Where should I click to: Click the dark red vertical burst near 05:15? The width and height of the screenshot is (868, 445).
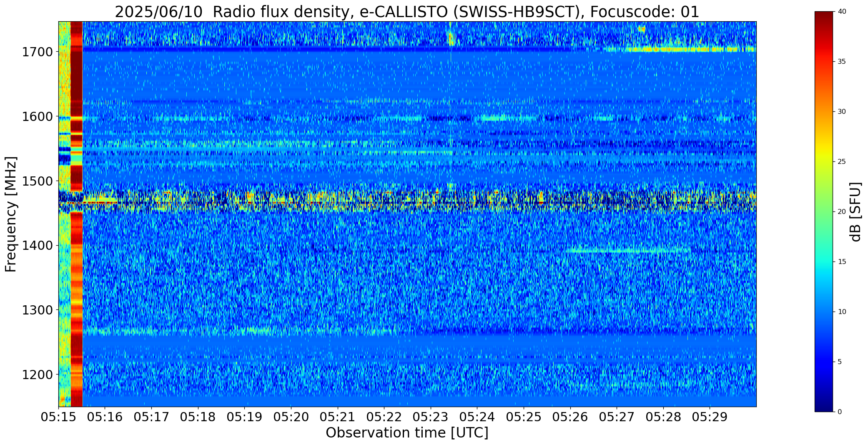77,214
